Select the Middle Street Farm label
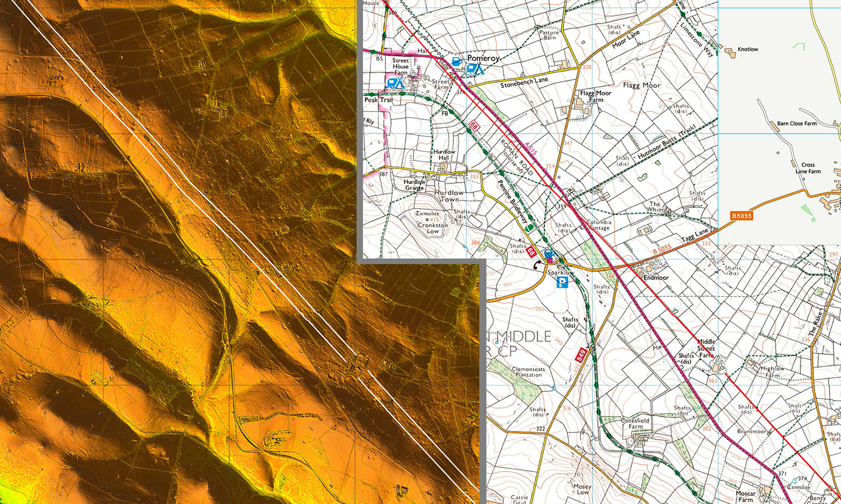The image size is (841, 504). 706,348
